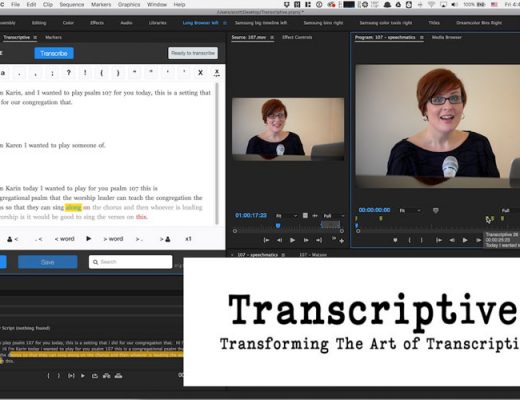
Task: Open Program monitor panel menu
Action: tap(422, 37)
